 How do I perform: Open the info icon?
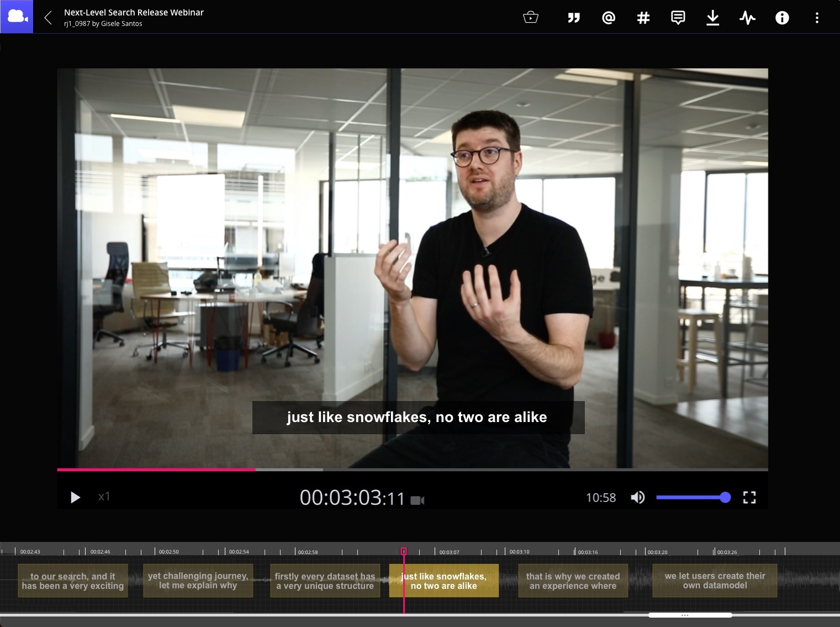click(782, 17)
